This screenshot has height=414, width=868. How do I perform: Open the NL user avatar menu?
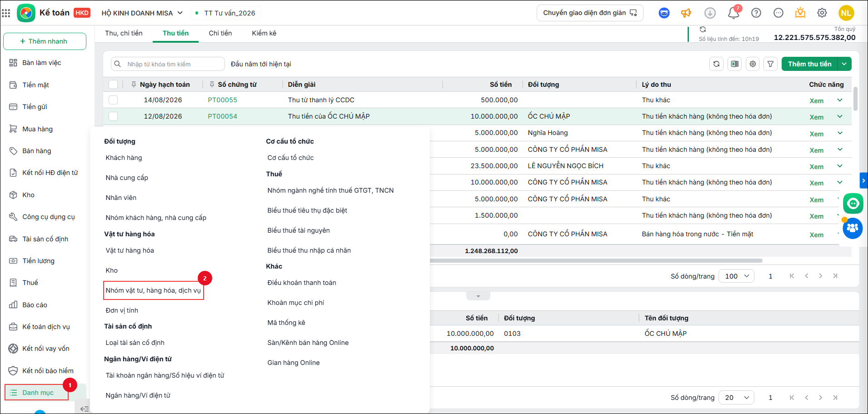pyautogui.click(x=846, y=13)
